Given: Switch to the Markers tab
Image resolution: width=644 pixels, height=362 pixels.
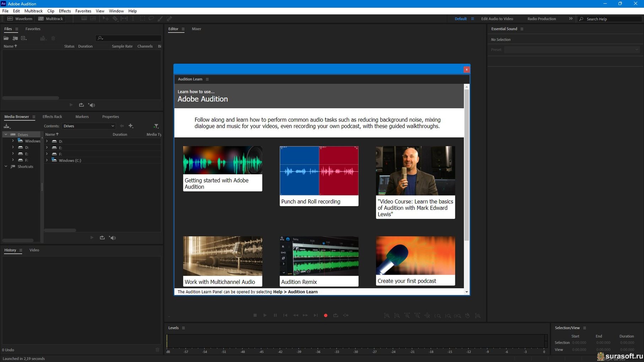Looking at the screenshot, I should pyautogui.click(x=82, y=117).
